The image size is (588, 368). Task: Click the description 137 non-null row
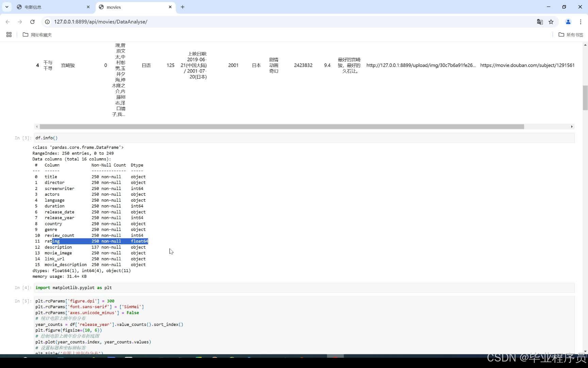90,247
